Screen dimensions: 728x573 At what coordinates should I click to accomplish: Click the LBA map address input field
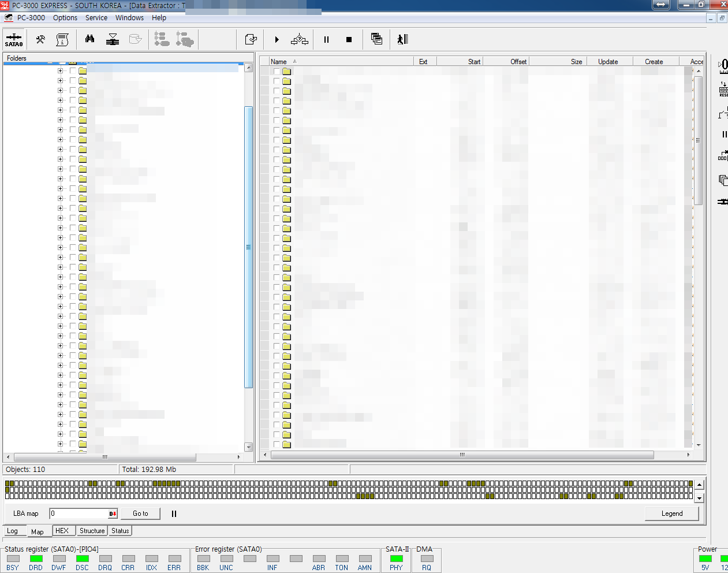tap(79, 514)
